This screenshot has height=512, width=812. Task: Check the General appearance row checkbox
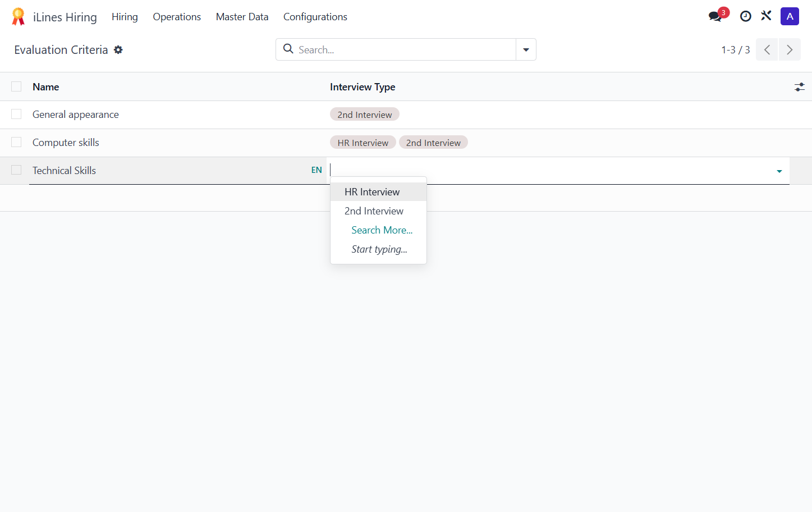click(16, 114)
